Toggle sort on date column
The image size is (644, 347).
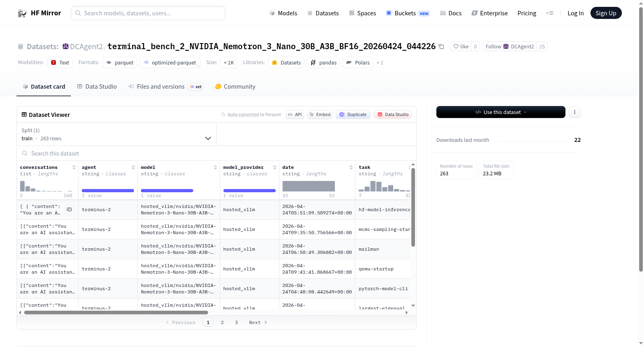351,167
